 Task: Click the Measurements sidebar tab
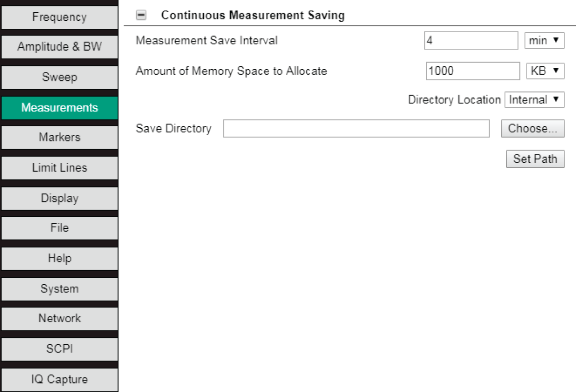[60, 108]
